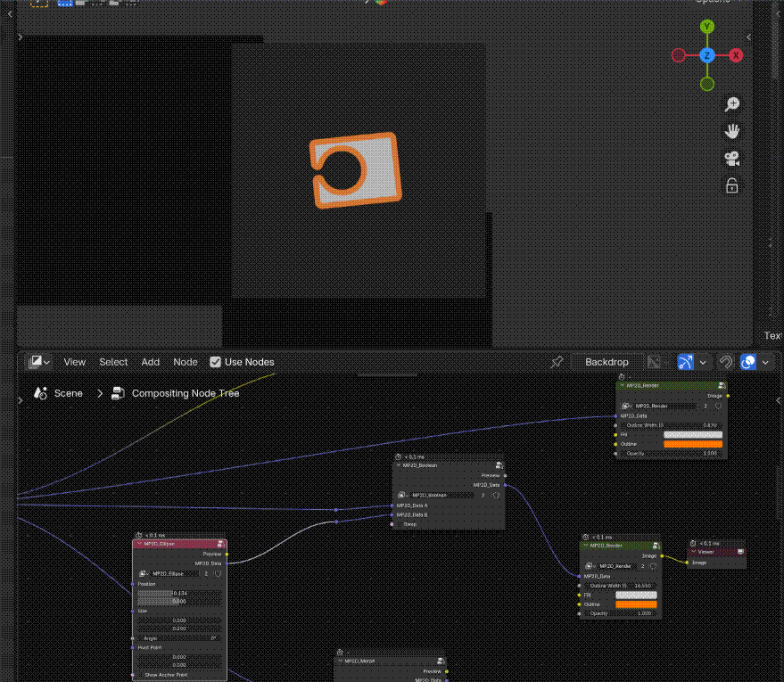Click the green Y axis gizmo
The height and width of the screenshot is (682, 784).
[707, 27]
